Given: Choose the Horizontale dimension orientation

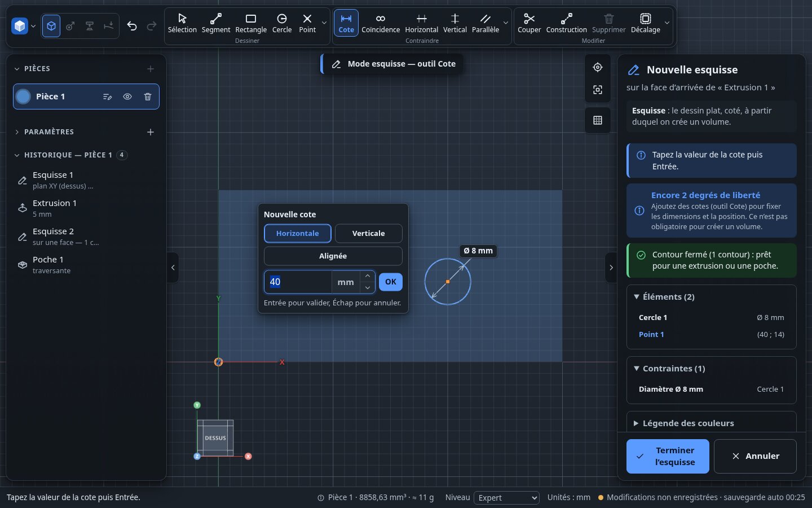Looking at the screenshot, I should [x=298, y=233].
